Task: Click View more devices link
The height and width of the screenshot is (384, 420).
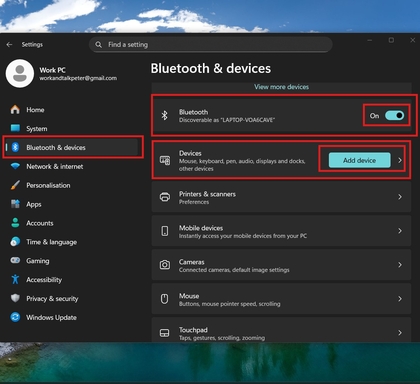Action: 281,87
